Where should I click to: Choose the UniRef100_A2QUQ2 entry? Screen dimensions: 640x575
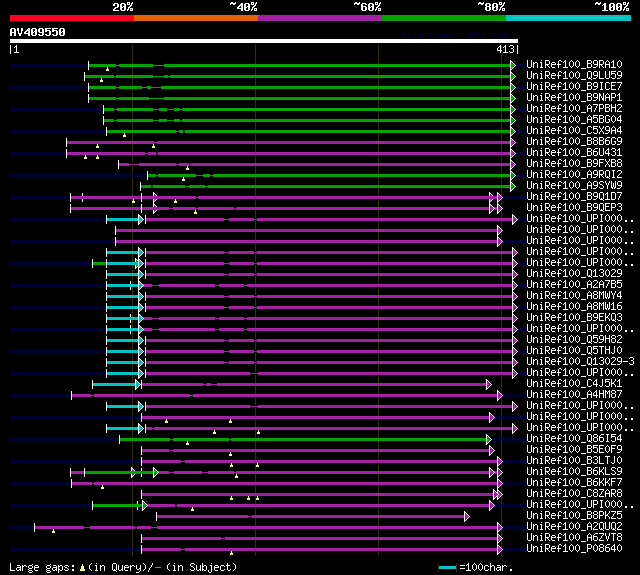point(574,527)
